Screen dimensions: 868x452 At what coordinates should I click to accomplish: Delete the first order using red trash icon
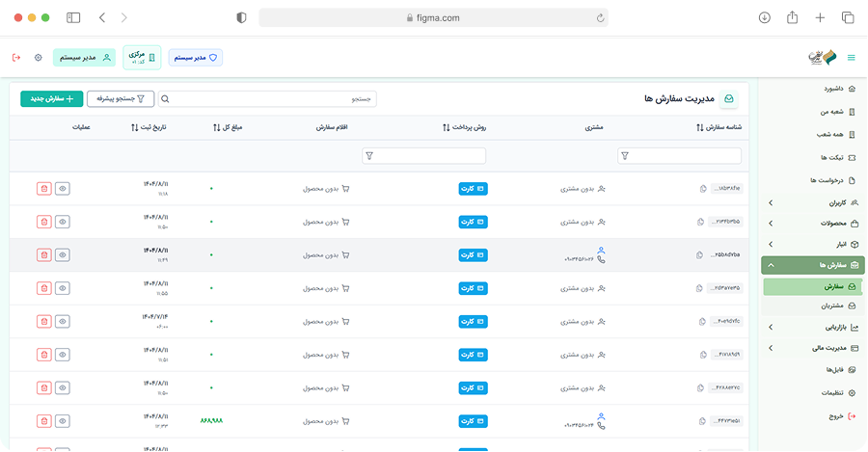(x=43, y=189)
